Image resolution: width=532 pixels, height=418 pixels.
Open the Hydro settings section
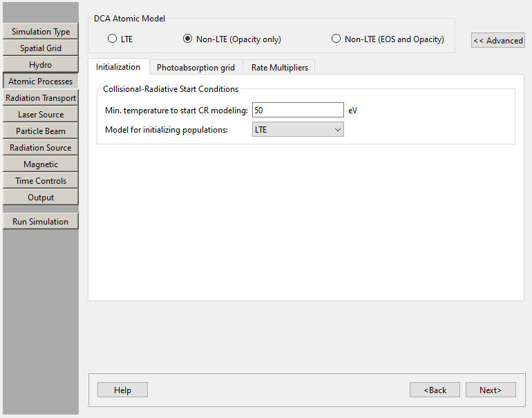pos(41,65)
